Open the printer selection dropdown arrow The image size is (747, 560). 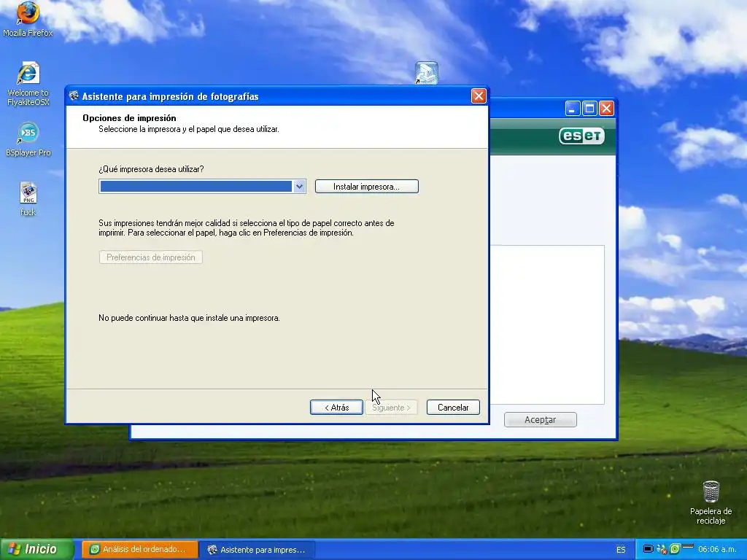pos(299,187)
